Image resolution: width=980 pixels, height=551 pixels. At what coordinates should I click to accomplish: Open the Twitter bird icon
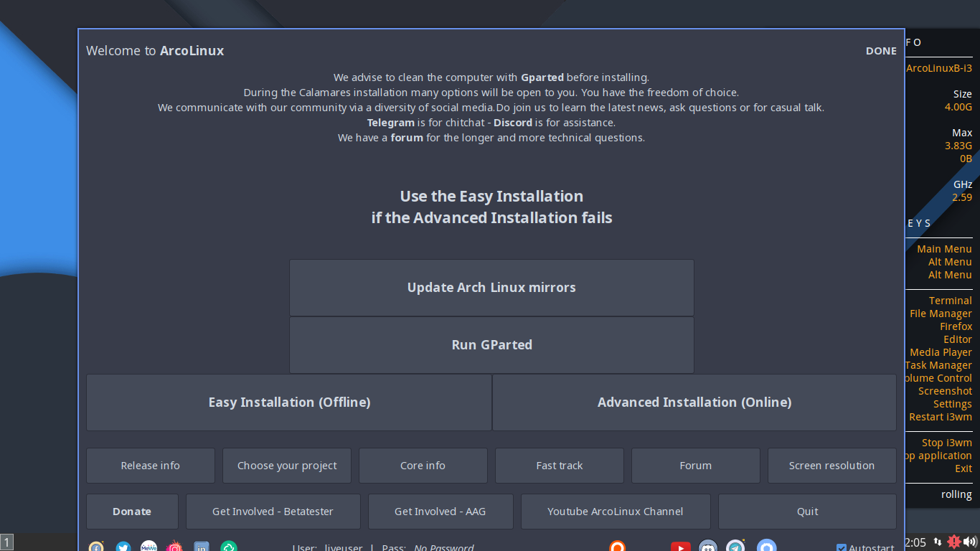(x=123, y=547)
